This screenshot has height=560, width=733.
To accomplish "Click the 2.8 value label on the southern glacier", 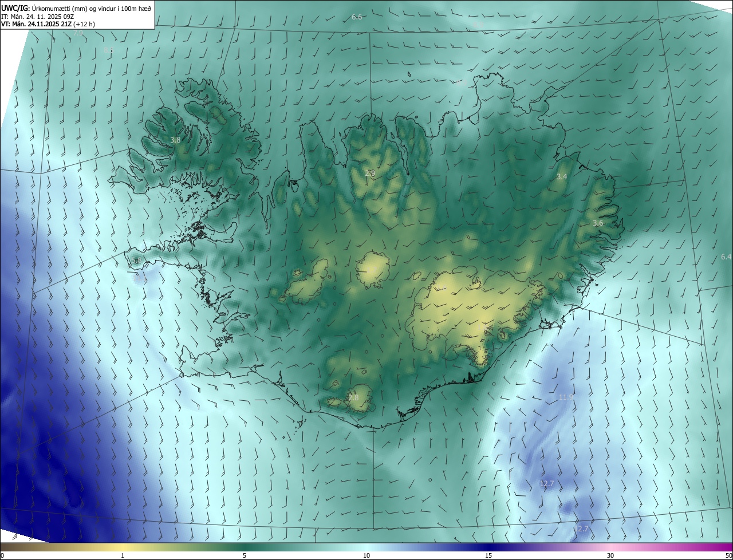I will pos(353,397).
